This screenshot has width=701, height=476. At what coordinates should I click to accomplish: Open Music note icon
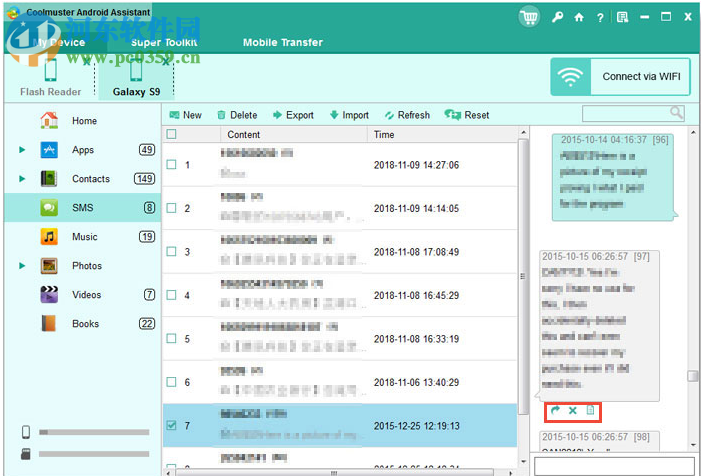[49, 236]
